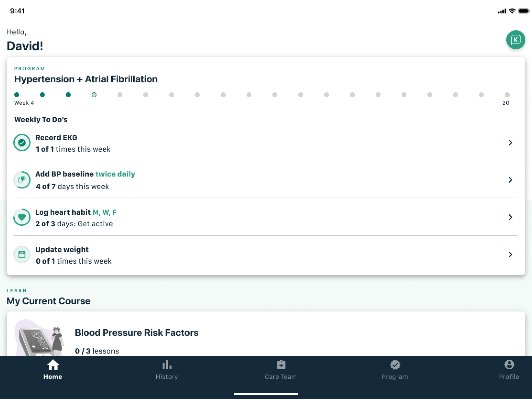Image resolution: width=532 pixels, height=399 pixels.
Task: Open Log heart habit chevron arrow
Action: pyautogui.click(x=510, y=217)
